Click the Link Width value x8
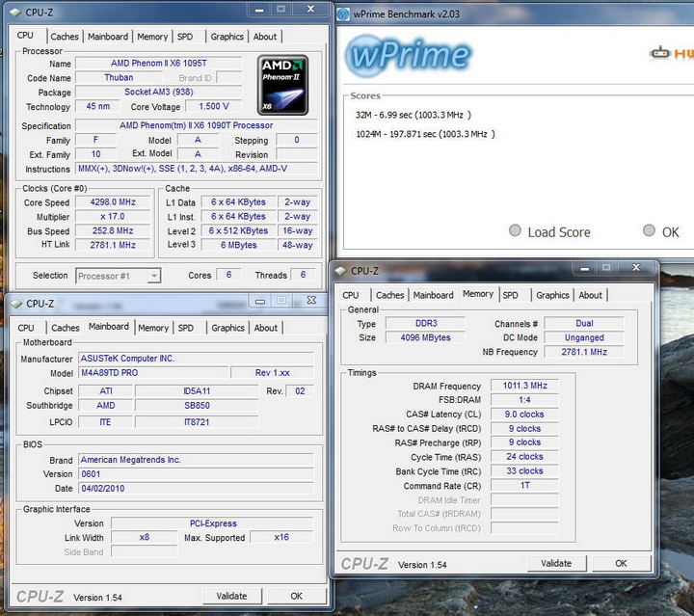Image resolution: width=694 pixels, height=616 pixels. [x=145, y=537]
